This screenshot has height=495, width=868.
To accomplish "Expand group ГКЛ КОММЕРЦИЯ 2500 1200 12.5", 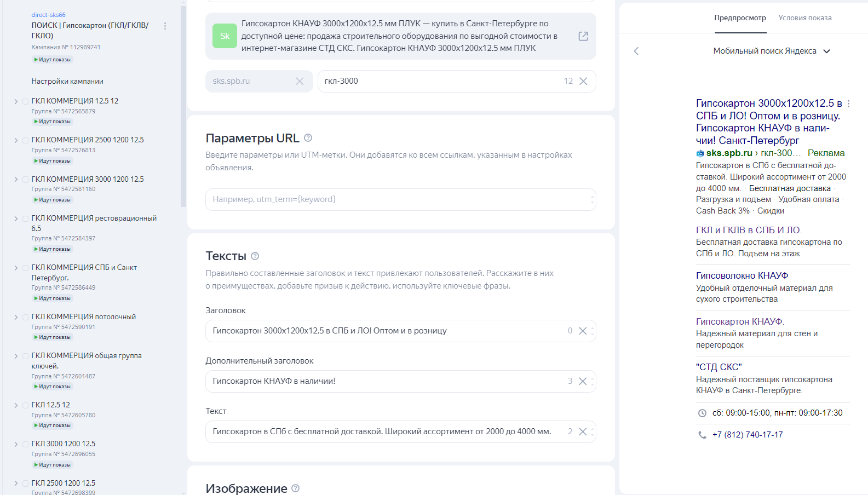I will click(16, 140).
